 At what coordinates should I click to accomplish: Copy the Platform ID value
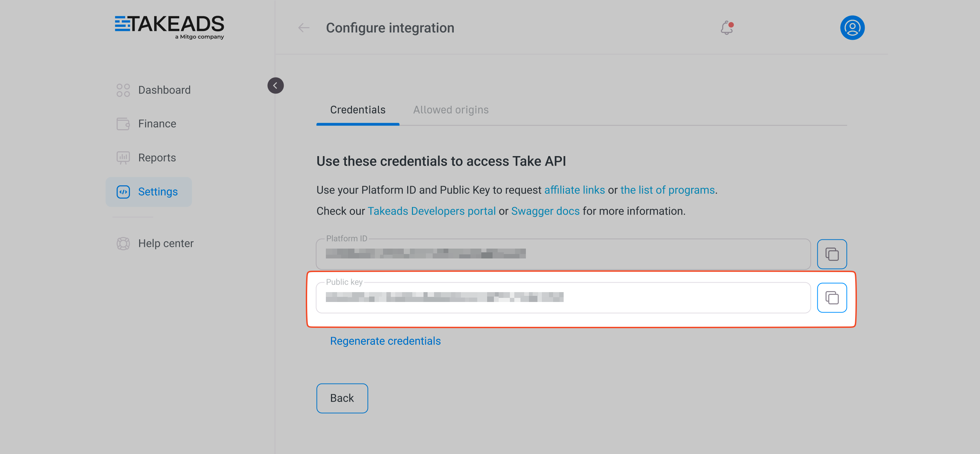click(x=832, y=254)
